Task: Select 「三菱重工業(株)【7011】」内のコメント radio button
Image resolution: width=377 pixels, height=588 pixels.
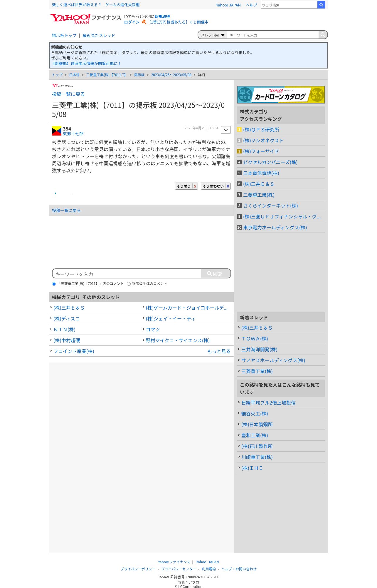Action: tap(54, 284)
